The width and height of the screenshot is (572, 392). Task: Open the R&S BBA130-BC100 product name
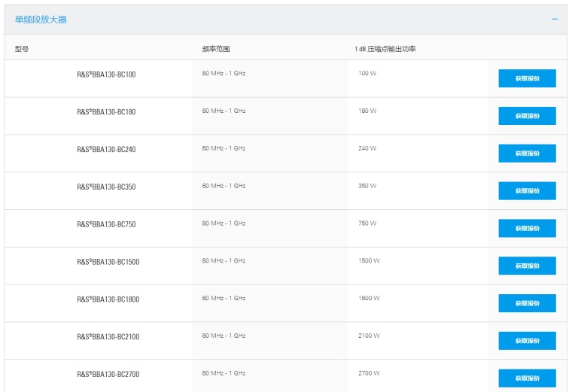106,74
